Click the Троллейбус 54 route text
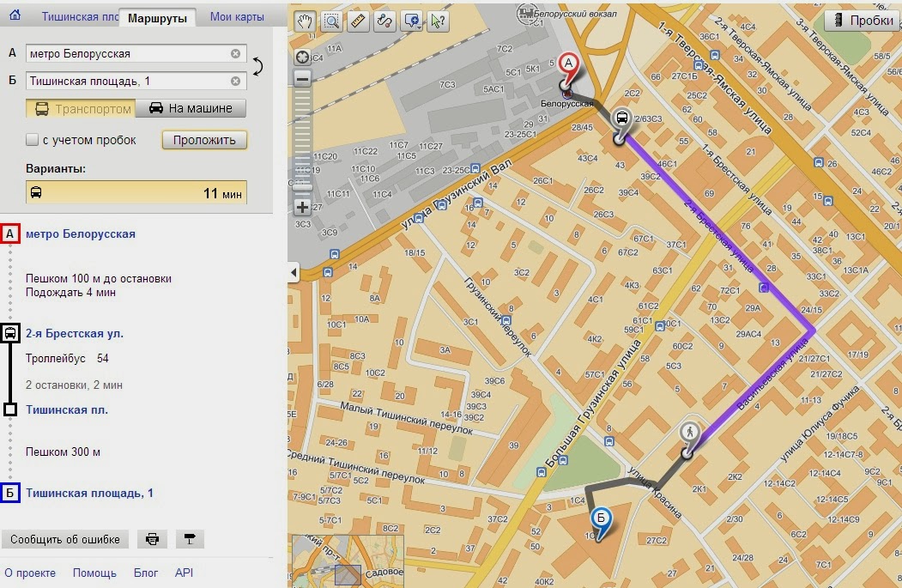Screen dimensions: 902x588 67,359
